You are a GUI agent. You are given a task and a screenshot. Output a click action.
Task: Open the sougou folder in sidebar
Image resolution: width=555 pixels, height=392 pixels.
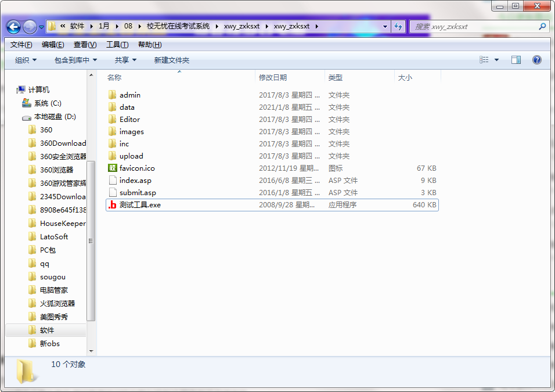click(52, 277)
